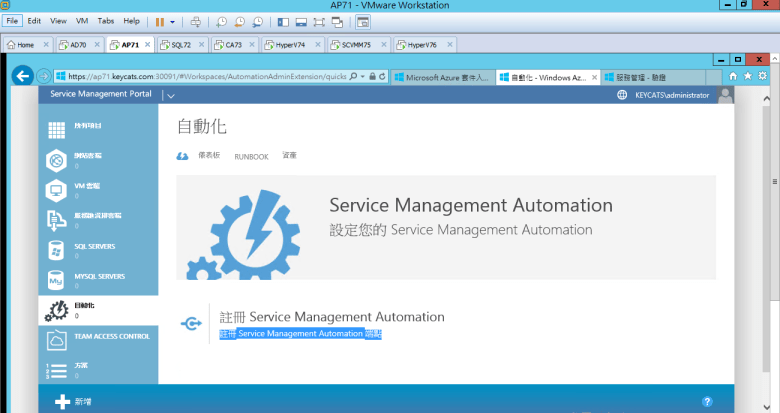Click the Team Access Control cloud icon

[x=57, y=341]
